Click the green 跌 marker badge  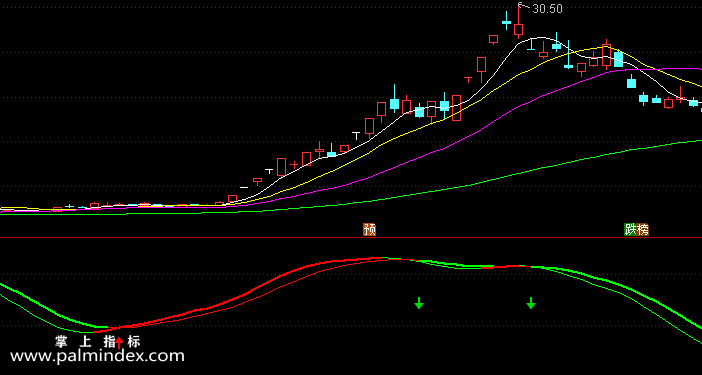pos(630,230)
